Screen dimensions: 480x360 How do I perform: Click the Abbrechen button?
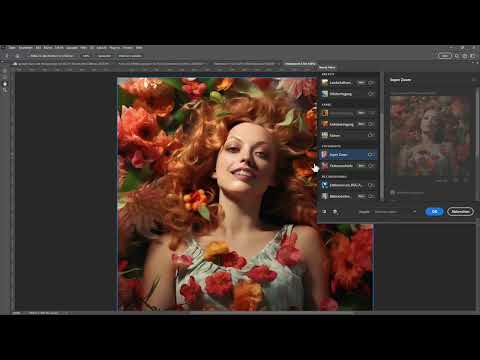[460, 212]
